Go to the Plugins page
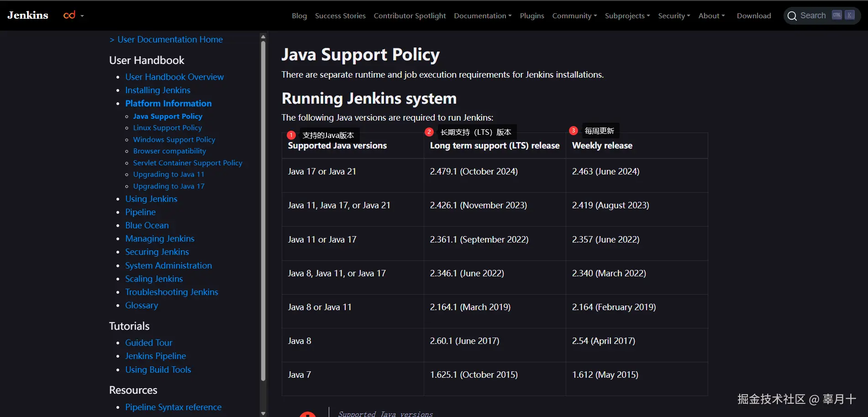Screen dimensions: 868x417 [531, 16]
